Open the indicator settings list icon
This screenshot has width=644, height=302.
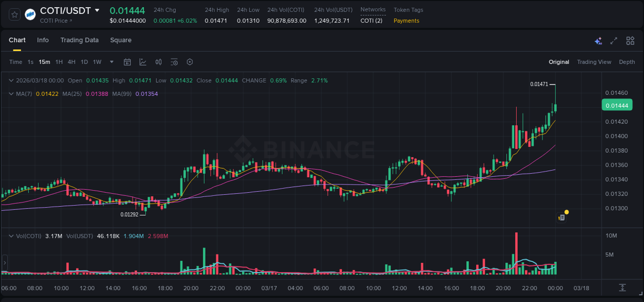[x=174, y=62]
